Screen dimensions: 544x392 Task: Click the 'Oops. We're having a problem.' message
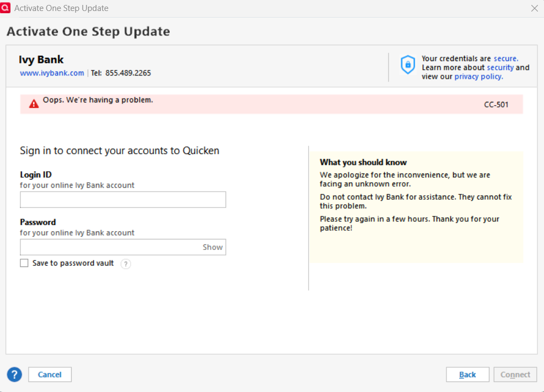[x=98, y=100]
